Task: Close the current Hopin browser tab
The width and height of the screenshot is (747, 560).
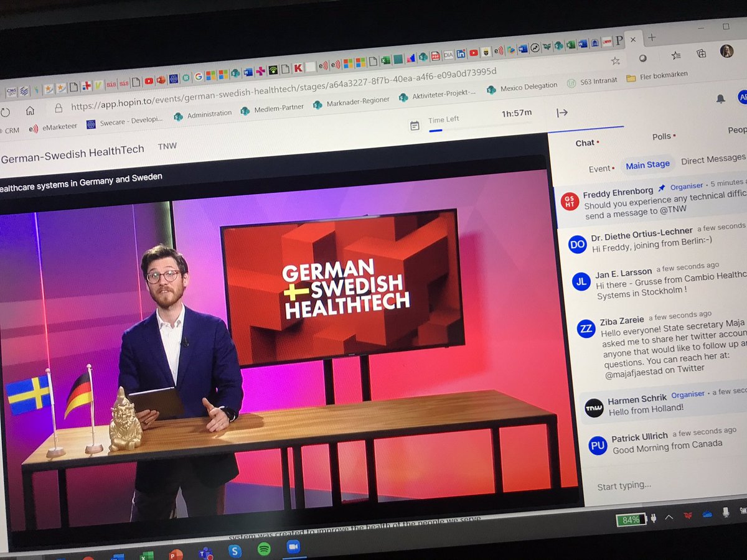Action: 633,39
